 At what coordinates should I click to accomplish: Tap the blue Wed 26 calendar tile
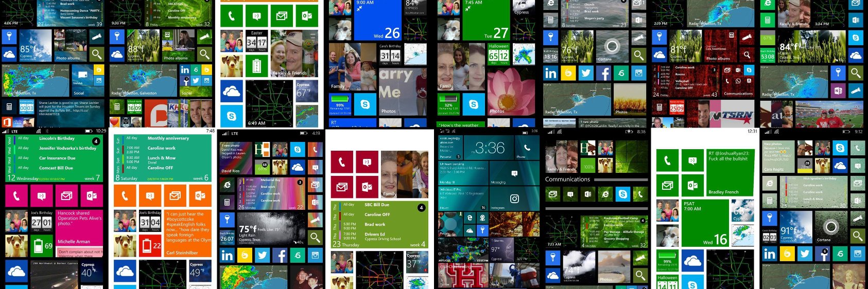click(x=378, y=20)
